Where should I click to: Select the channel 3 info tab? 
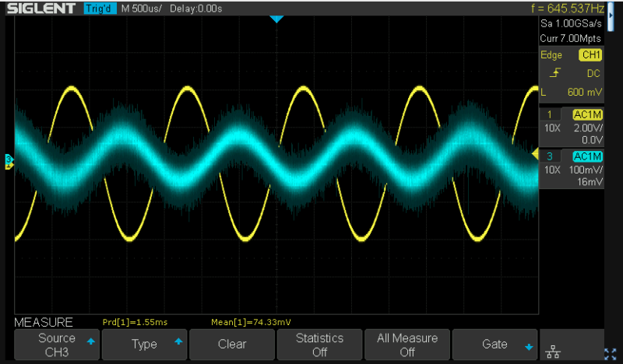click(548, 156)
